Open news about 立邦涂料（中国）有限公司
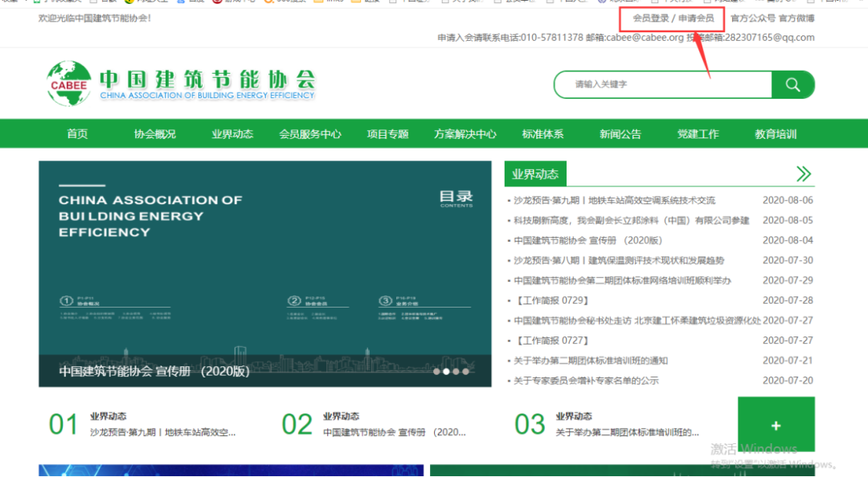The image size is (868, 477). [x=631, y=220]
